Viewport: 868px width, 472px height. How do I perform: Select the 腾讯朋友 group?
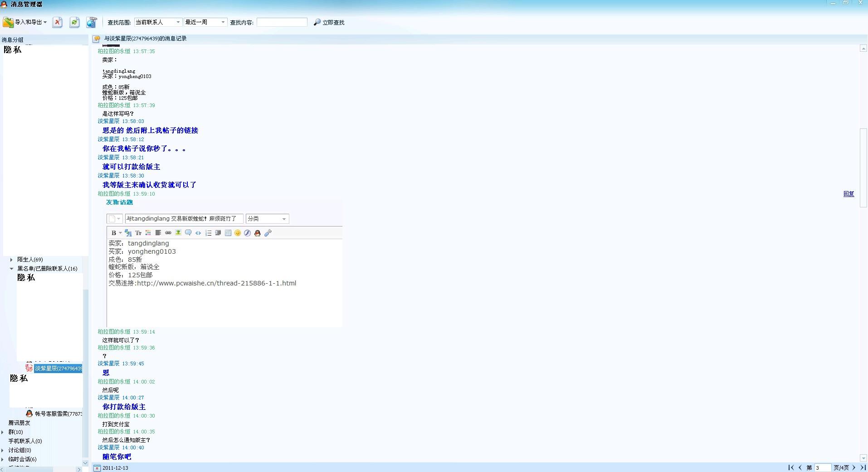pos(19,423)
